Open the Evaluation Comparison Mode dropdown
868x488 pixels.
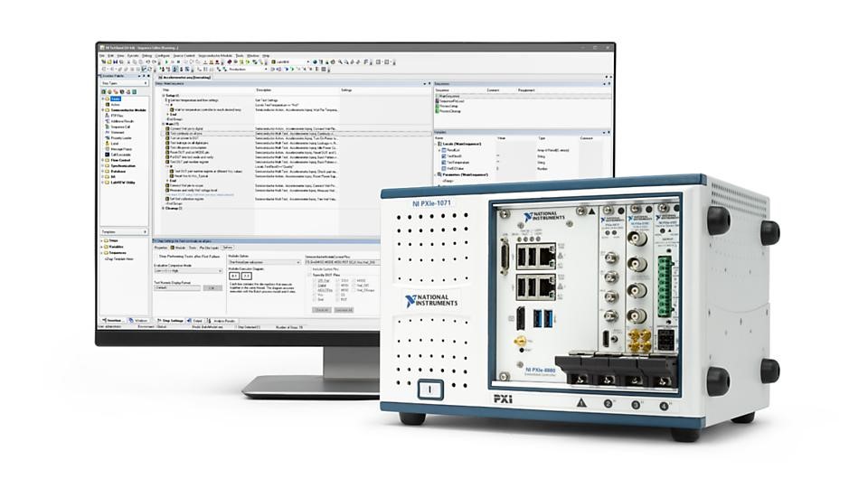click(187, 270)
